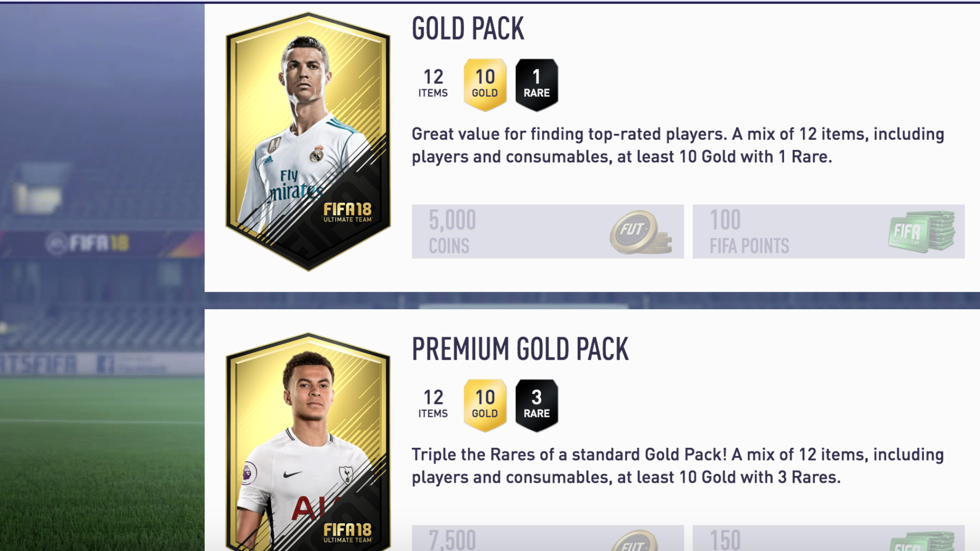Click the Gold Pack Ronaldo card
Viewport: 980px width, 551px height.
308,142
